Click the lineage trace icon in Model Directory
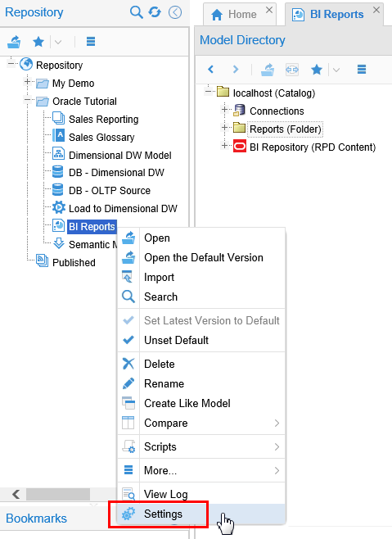 tap(292, 70)
